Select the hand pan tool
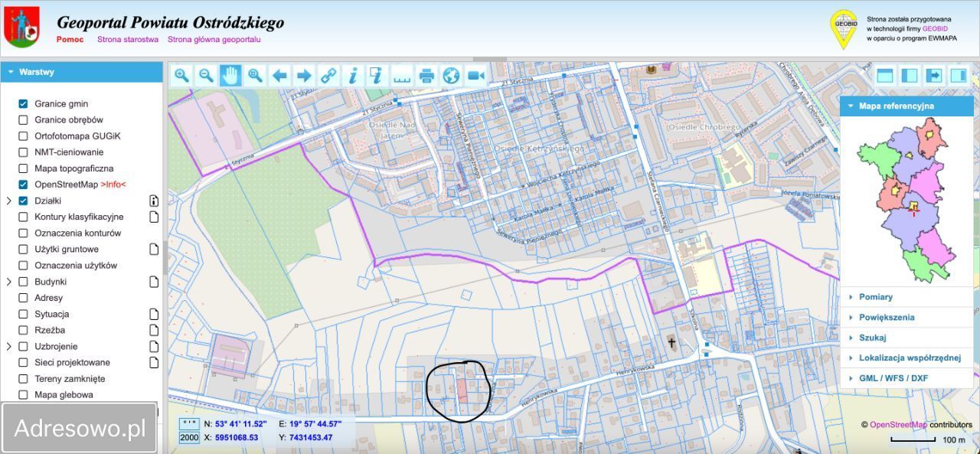This screenshot has width=980, height=454. [230, 75]
